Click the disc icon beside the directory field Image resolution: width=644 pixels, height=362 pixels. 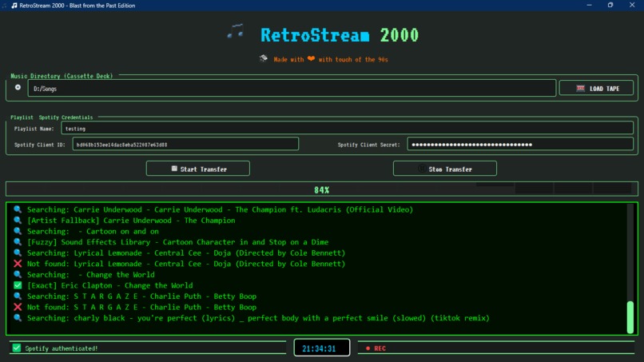pos(18,88)
